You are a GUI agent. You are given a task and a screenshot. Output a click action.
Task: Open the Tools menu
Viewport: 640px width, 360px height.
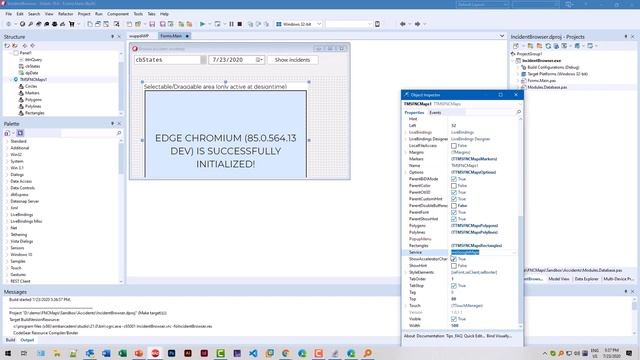(x=138, y=14)
